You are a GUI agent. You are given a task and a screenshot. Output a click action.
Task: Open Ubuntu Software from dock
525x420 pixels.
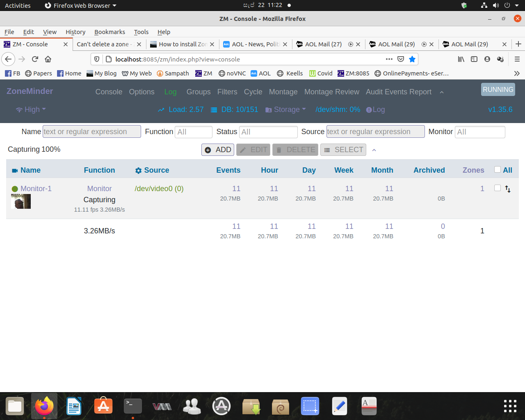pyautogui.click(x=103, y=406)
